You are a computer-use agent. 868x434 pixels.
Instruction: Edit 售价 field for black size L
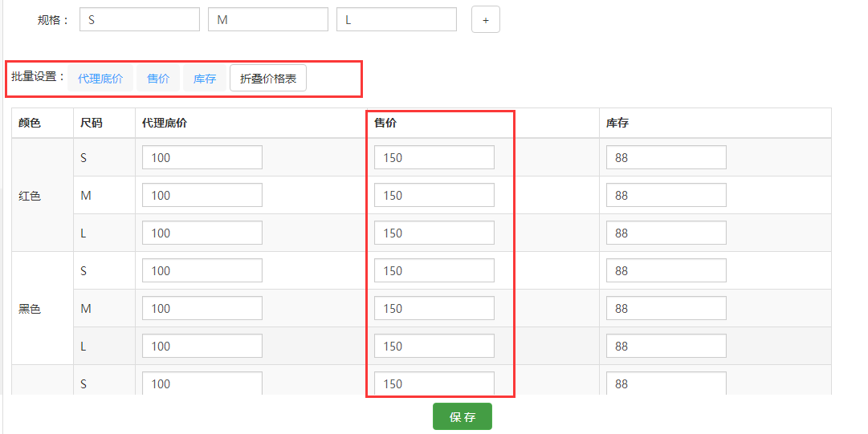(x=434, y=347)
